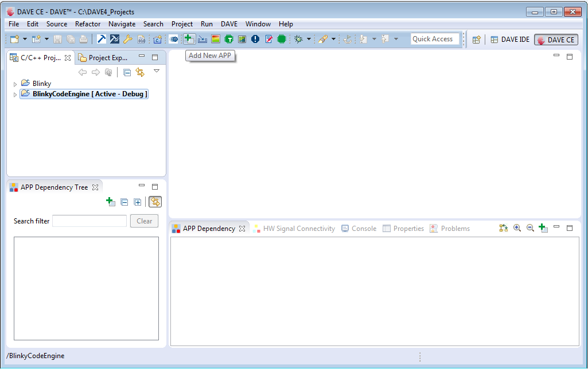Click the dark blue exclamation icon

pyautogui.click(x=255, y=39)
